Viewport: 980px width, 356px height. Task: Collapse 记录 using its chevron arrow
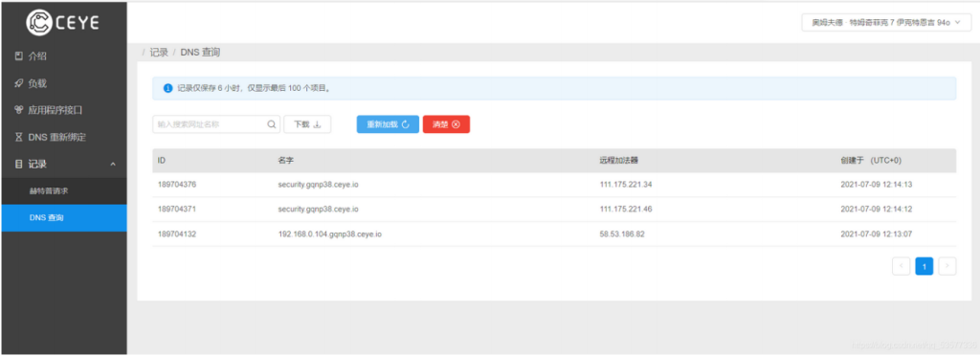pos(113,164)
